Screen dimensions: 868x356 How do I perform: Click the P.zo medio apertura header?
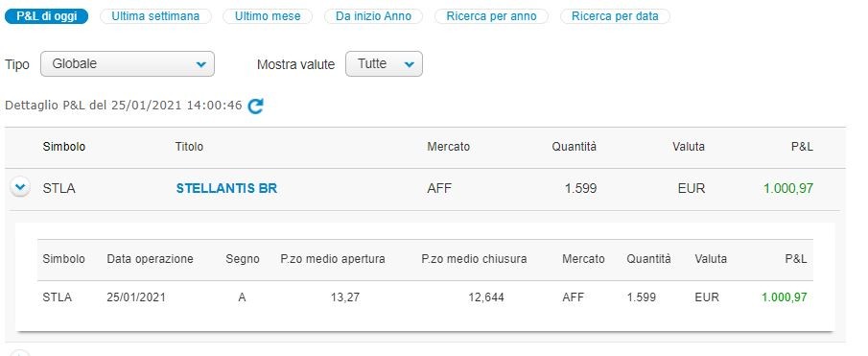[333, 259]
